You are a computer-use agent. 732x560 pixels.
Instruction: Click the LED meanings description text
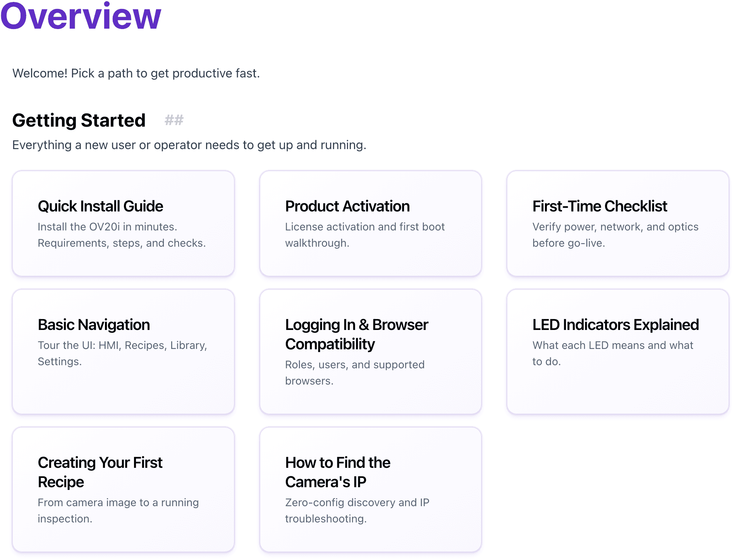613,353
